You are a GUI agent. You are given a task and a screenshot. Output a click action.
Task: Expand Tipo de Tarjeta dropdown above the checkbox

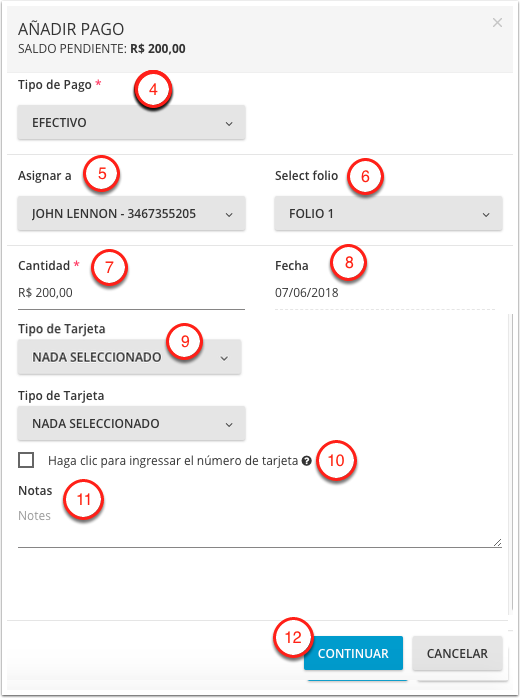tap(131, 423)
